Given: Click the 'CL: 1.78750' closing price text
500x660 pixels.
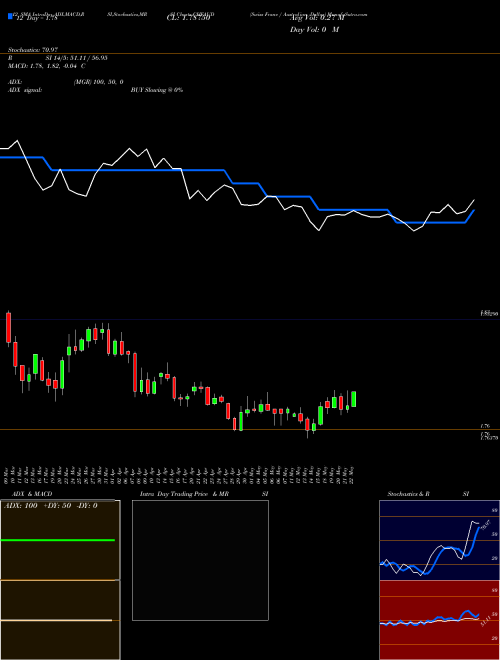Looking at the screenshot, I should pos(188,18).
